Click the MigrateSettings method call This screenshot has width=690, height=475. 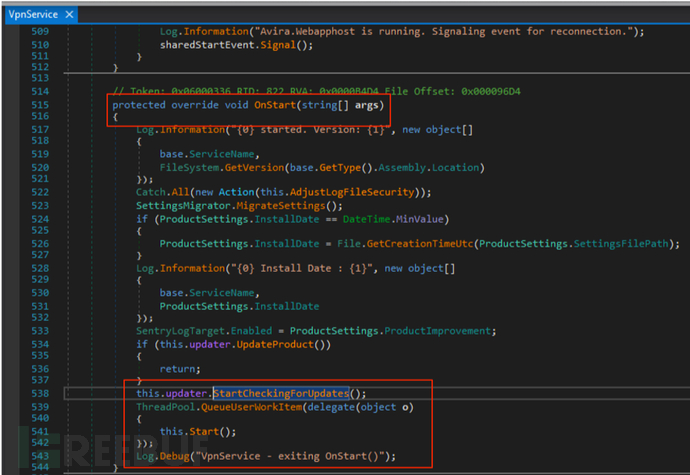pyautogui.click(x=281, y=206)
